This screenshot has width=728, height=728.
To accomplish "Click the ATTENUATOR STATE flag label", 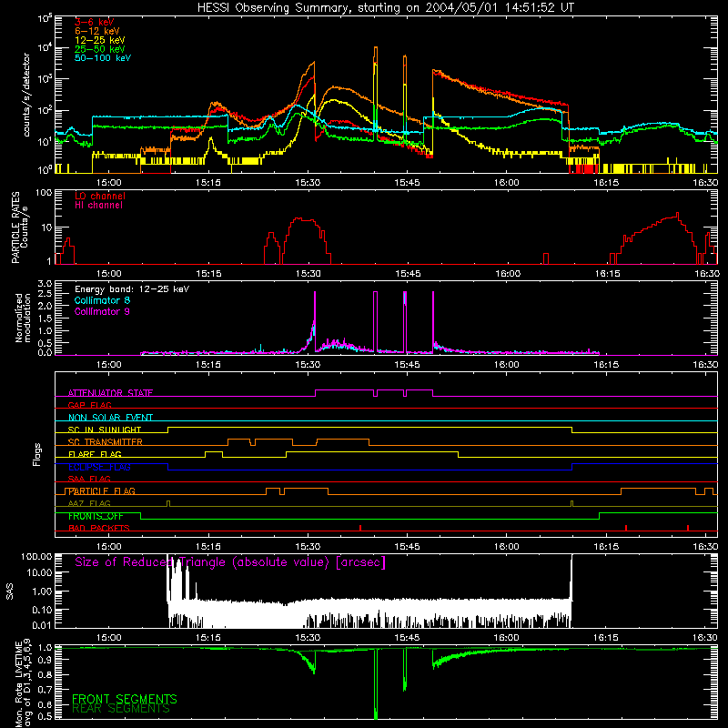I will pyautogui.click(x=110, y=393).
